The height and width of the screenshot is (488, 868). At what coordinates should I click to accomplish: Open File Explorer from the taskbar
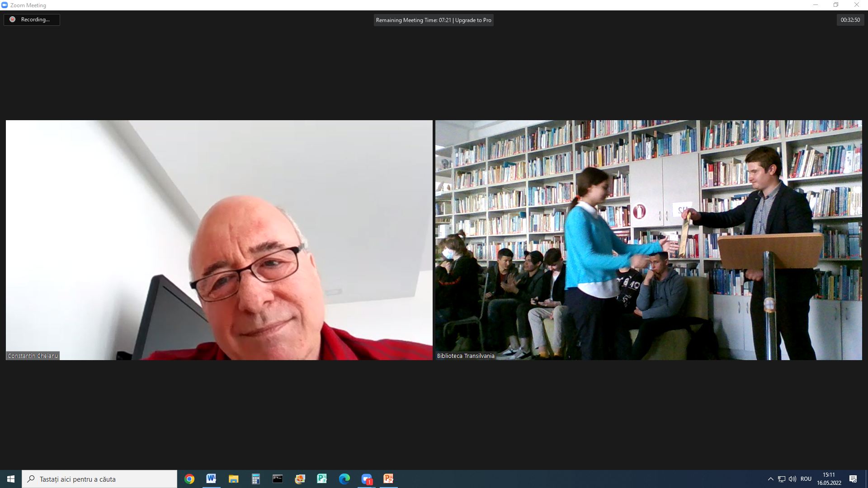(x=233, y=479)
